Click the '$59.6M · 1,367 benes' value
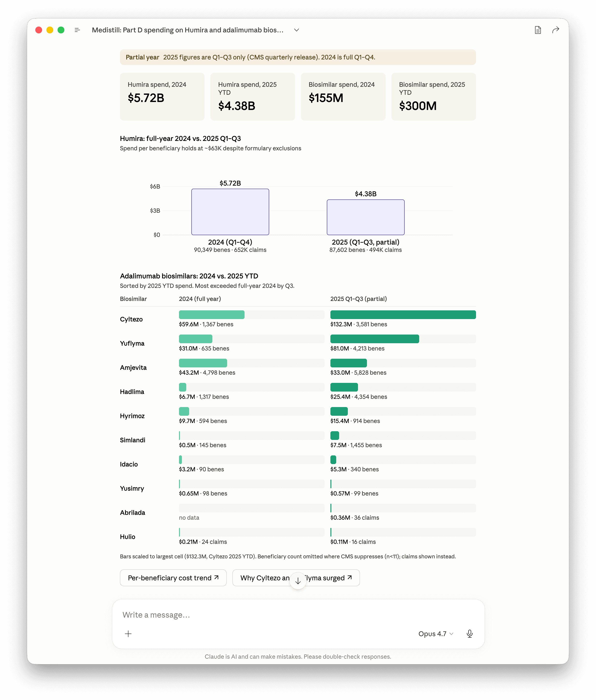The height and width of the screenshot is (700, 596). click(206, 324)
